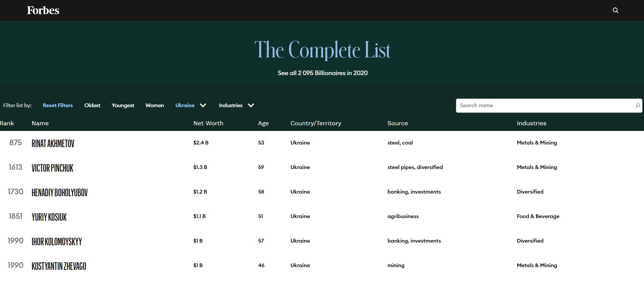
Task: Click age 59 in Pinchuk row
Action: (261, 167)
